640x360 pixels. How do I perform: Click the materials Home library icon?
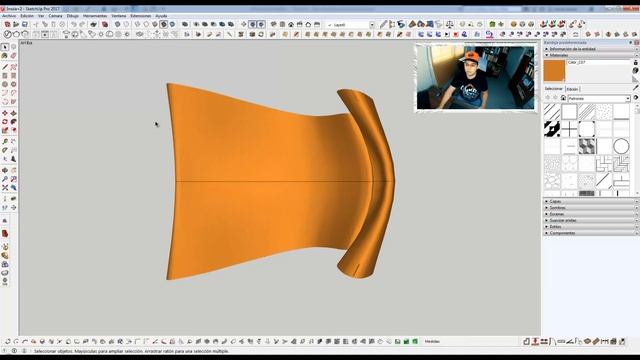pyautogui.click(x=563, y=98)
